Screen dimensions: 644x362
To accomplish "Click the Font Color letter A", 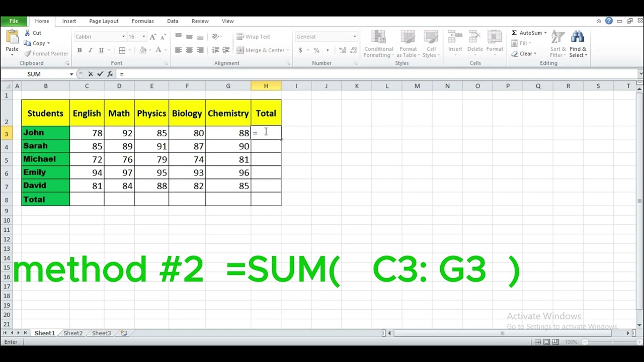I will [x=158, y=50].
